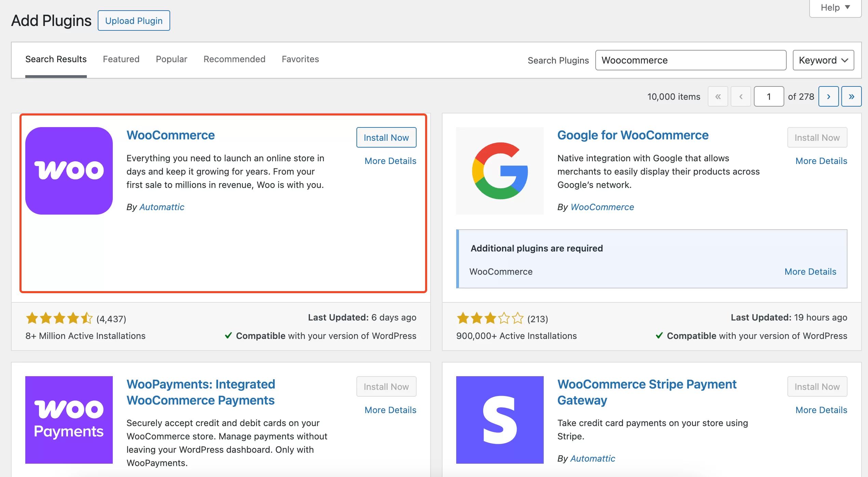The width and height of the screenshot is (868, 477).
Task: Go to next page of results
Action: [x=829, y=96]
